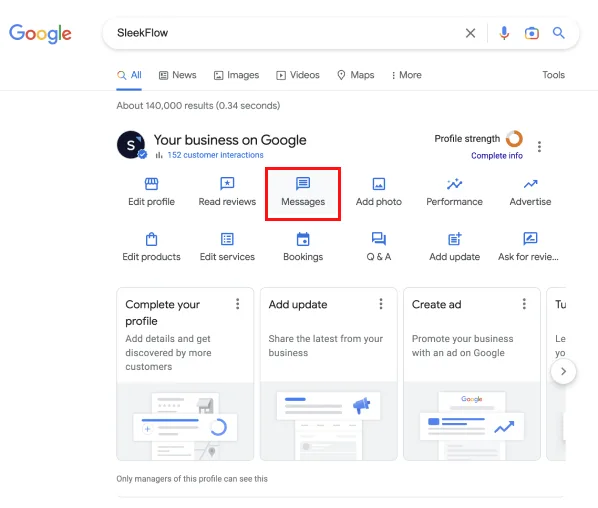Open the Complete your profile card title
Image resolution: width=598 pixels, height=508 pixels.
coord(162,313)
